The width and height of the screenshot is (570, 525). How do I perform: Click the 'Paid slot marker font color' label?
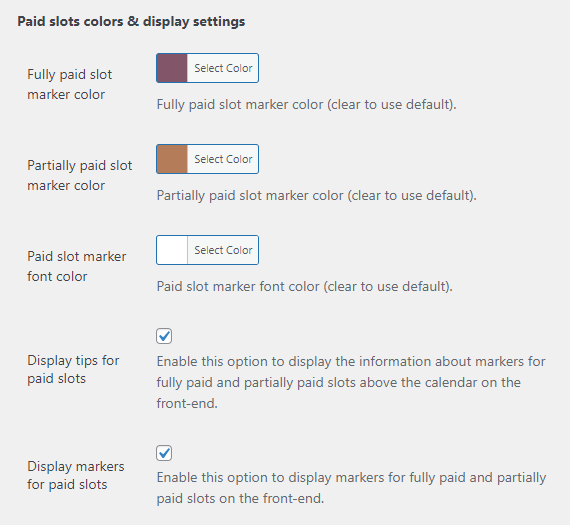click(77, 266)
